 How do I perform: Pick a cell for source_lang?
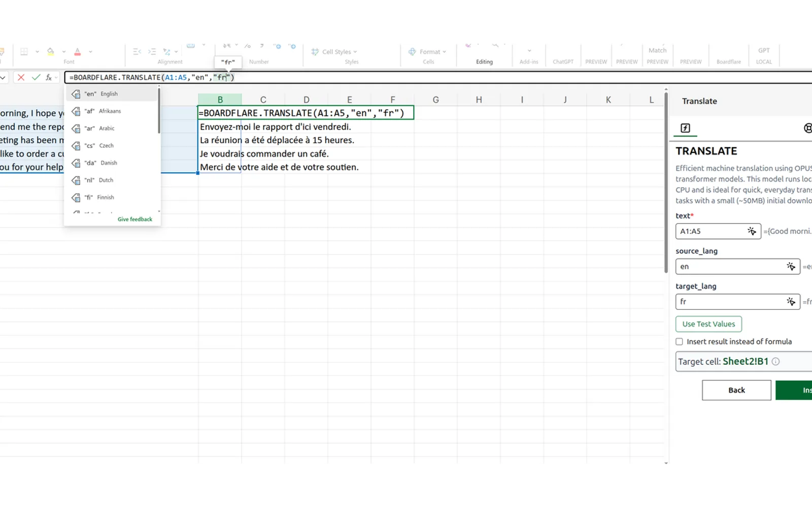click(791, 266)
